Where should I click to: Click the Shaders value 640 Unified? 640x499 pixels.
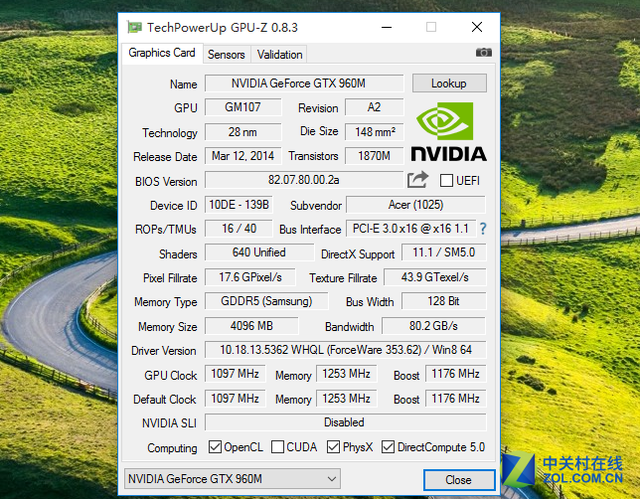(259, 253)
